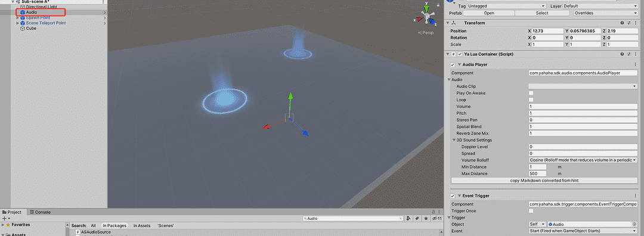Select the Cube object in Hierarchy
The height and width of the screenshot is (236, 644).
[x=31, y=29]
